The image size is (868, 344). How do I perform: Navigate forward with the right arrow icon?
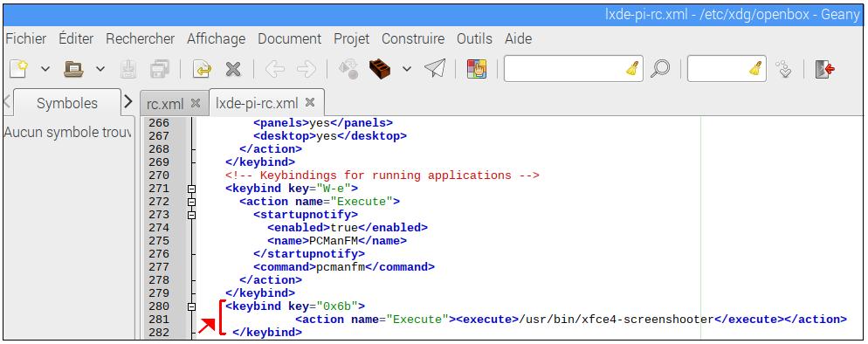tap(307, 69)
